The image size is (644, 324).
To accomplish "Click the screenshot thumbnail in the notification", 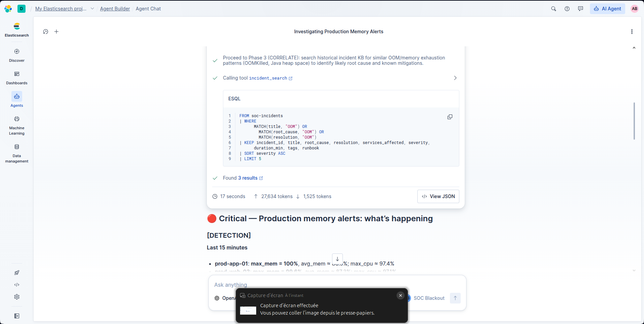I will click(x=248, y=311).
